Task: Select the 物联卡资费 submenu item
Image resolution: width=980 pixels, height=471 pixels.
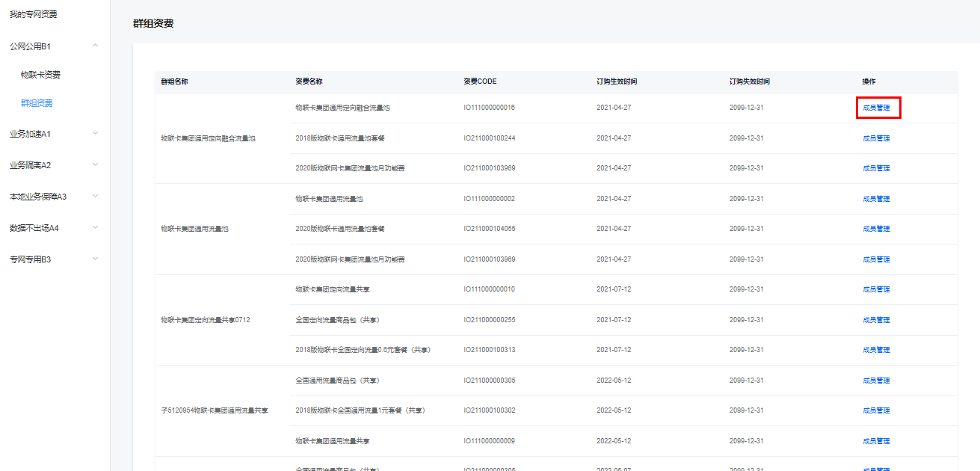Action: (x=40, y=75)
